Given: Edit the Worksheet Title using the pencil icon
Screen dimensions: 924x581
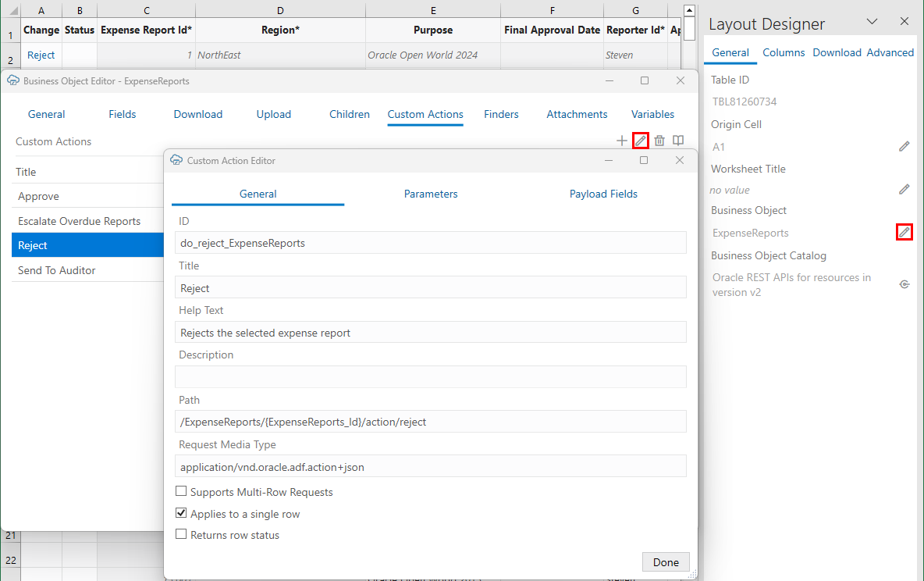Looking at the screenshot, I should pyautogui.click(x=904, y=189).
